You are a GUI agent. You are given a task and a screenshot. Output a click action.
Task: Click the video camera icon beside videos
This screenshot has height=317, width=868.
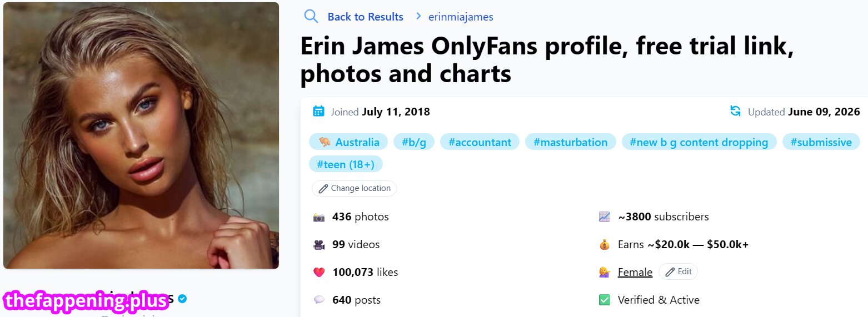pos(318,245)
